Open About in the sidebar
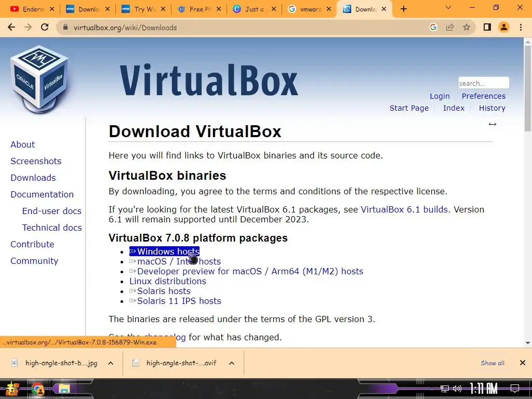 point(22,144)
